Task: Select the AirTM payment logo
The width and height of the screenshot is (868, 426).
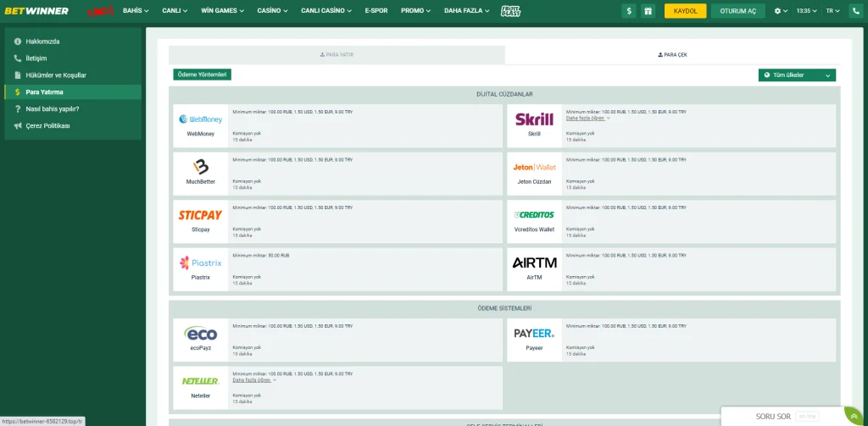Action: (x=534, y=263)
